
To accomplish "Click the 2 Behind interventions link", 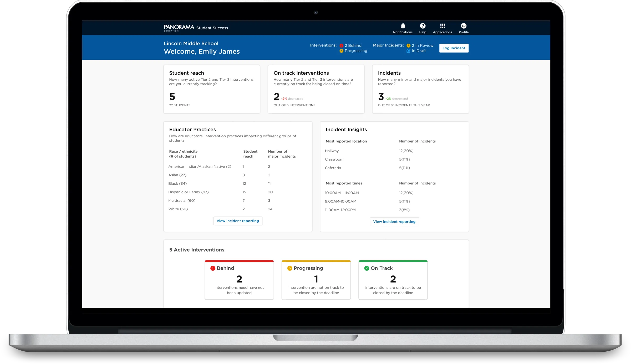I will coord(353,45).
